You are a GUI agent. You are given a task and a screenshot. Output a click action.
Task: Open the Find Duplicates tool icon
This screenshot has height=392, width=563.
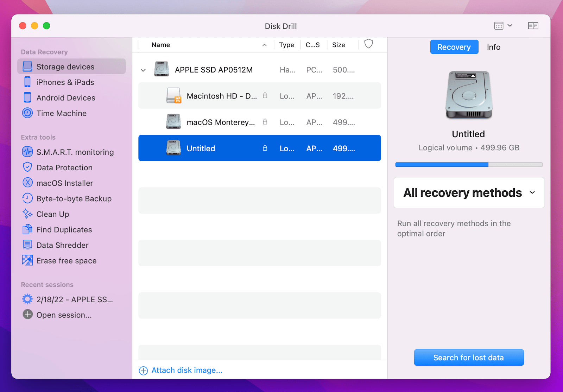pyautogui.click(x=27, y=229)
